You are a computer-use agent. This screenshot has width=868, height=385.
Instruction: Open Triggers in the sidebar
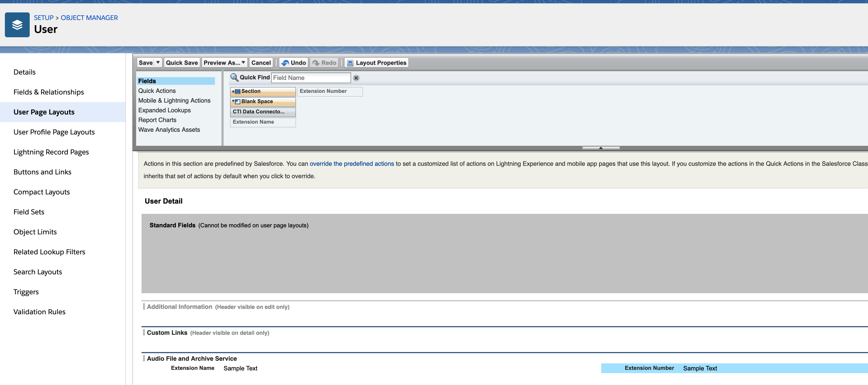pos(26,292)
